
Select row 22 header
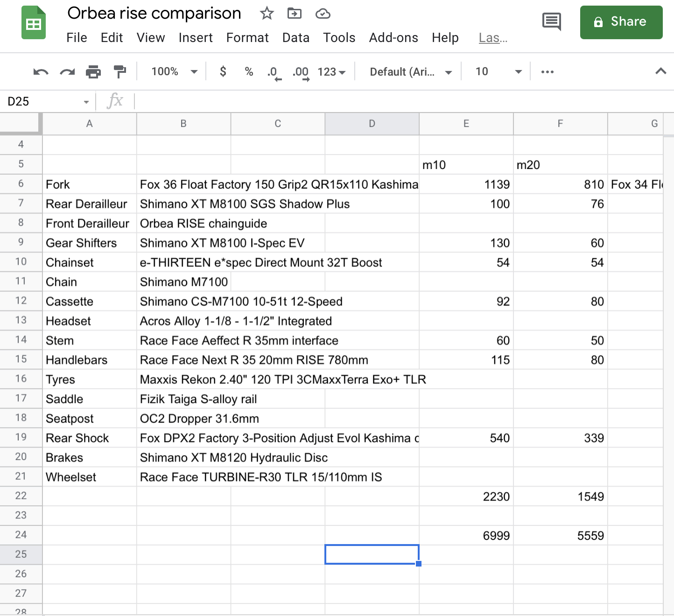[x=21, y=496]
